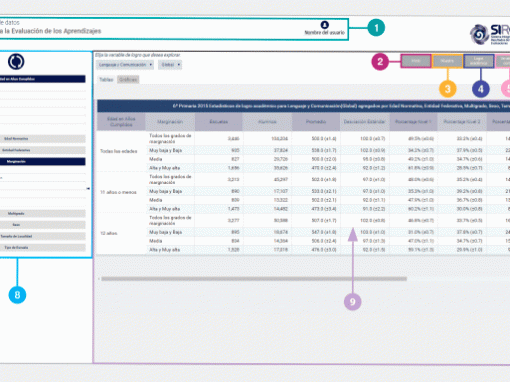Screen dimensions: 510x382
Task: Click the Nombre del usuario label
Action: pos(324,33)
